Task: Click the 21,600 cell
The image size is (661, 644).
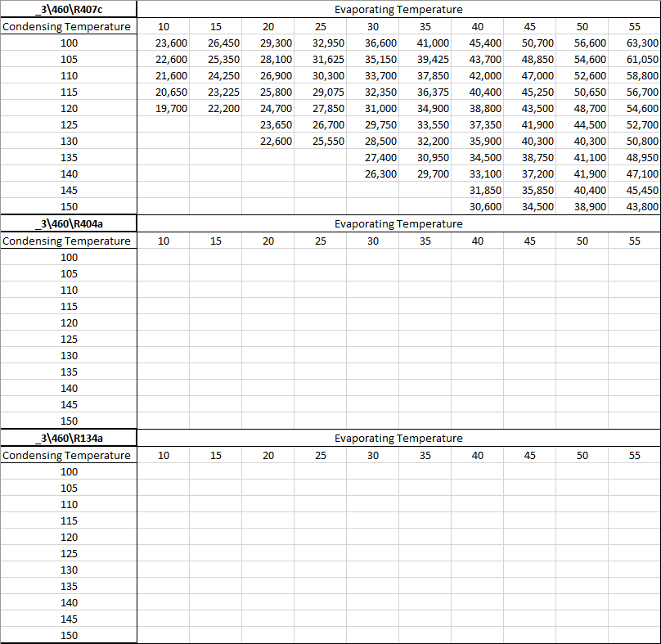Action: [163, 76]
